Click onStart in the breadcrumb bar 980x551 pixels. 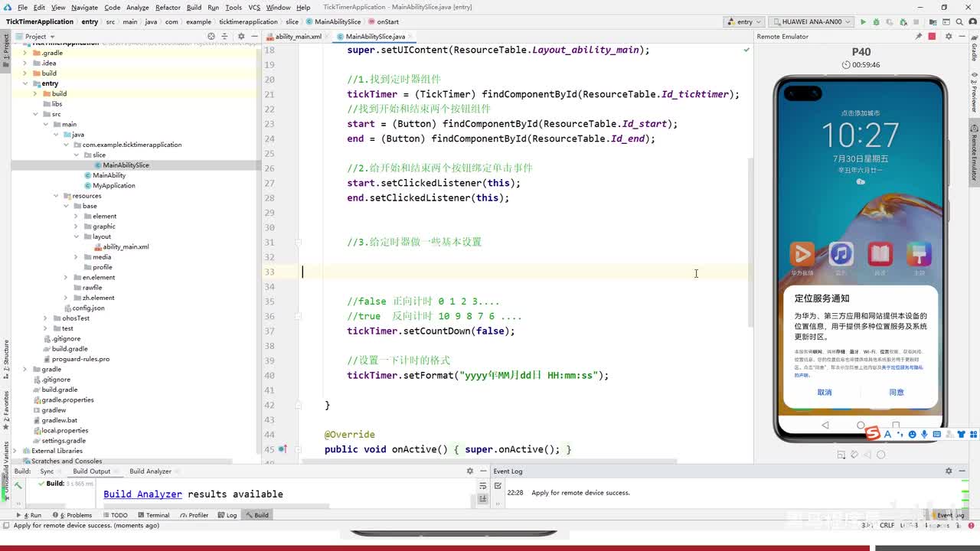click(x=383, y=22)
